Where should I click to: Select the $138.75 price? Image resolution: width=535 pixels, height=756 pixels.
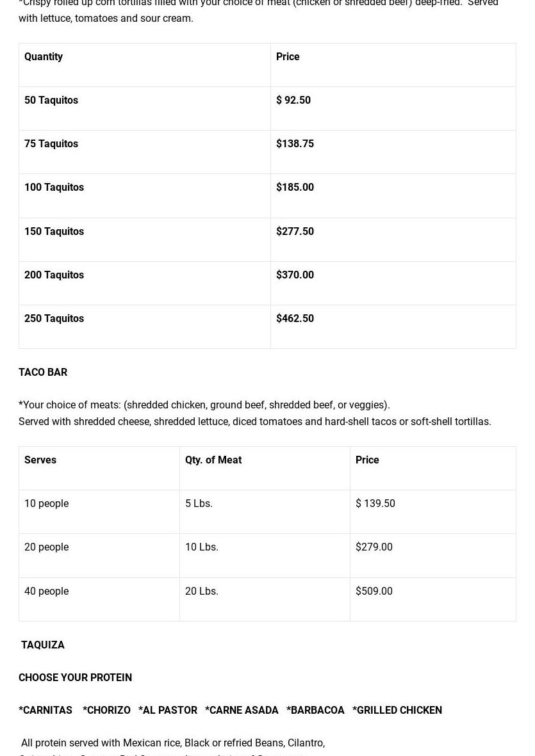click(x=295, y=144)
